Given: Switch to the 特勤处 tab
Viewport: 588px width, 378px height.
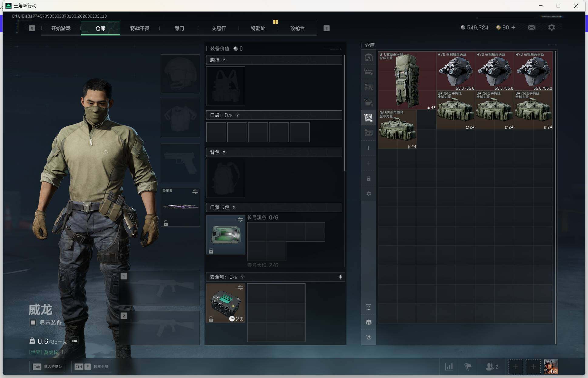Looking at the screenshot, I should pos(258,28).
